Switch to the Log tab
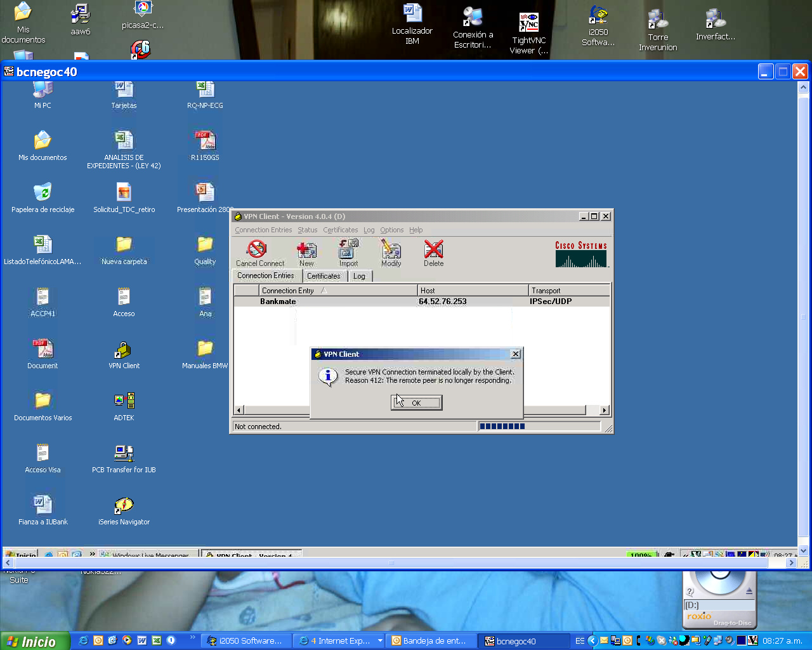 359,276
